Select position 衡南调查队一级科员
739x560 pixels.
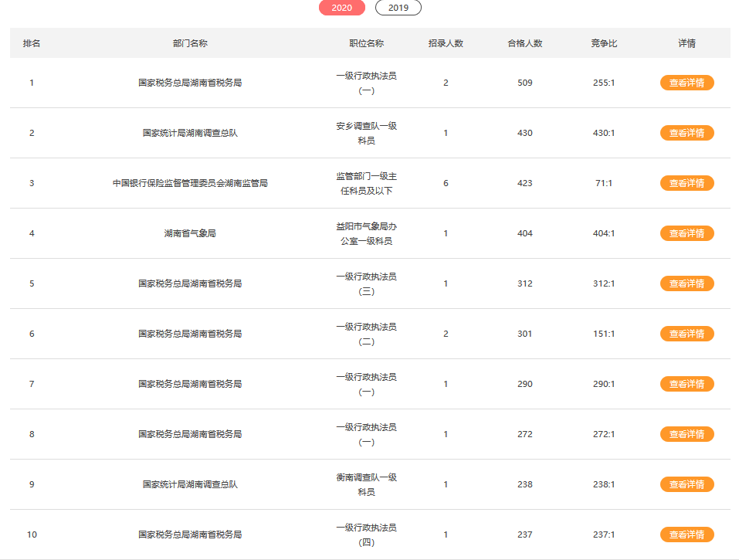[366, 484]
